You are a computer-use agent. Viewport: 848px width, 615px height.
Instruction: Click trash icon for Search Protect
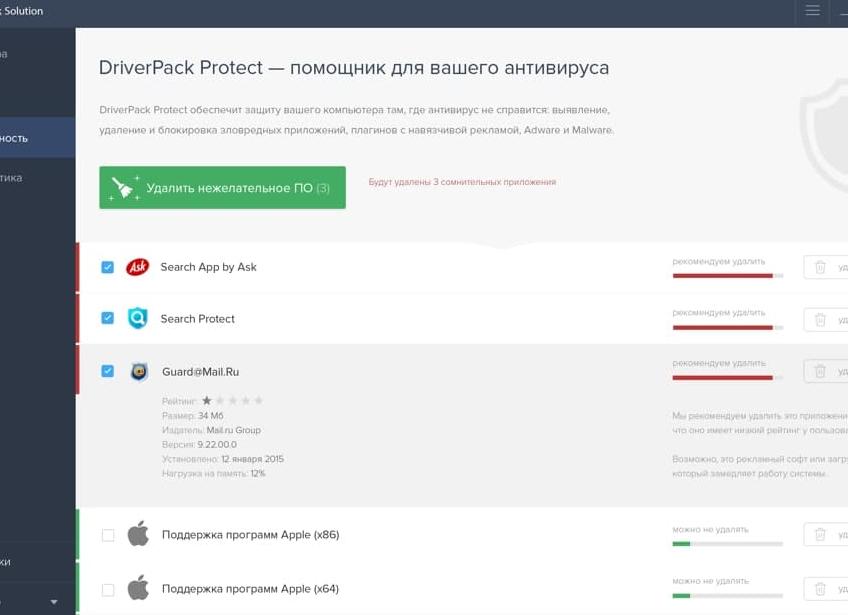click(x=820, y=320)
